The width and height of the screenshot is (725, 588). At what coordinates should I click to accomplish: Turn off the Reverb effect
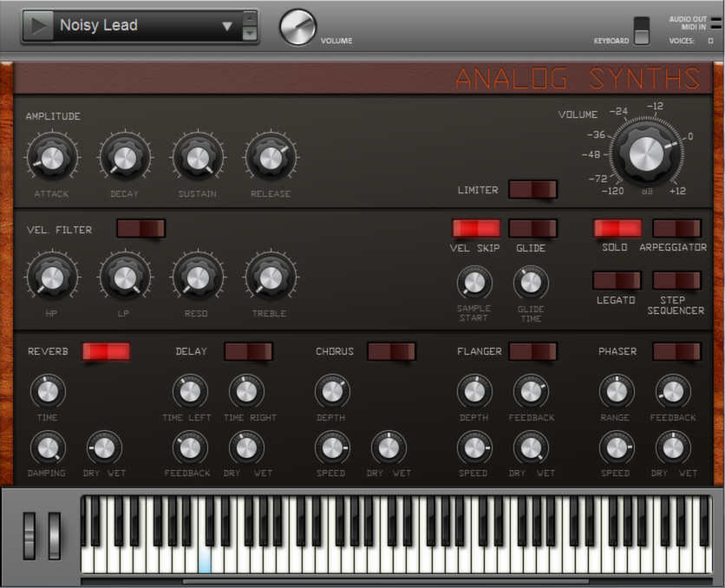pyautogui.click(x=106, y=351)
